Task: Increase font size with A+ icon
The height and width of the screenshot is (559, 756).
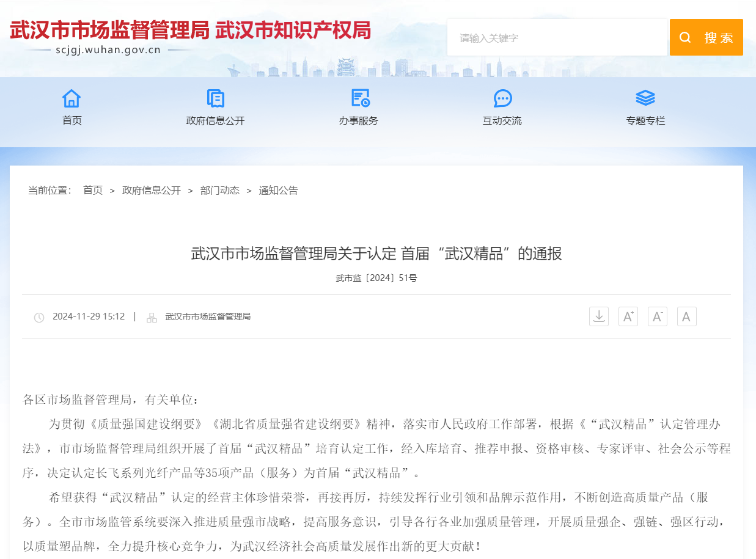Action: 628,316
